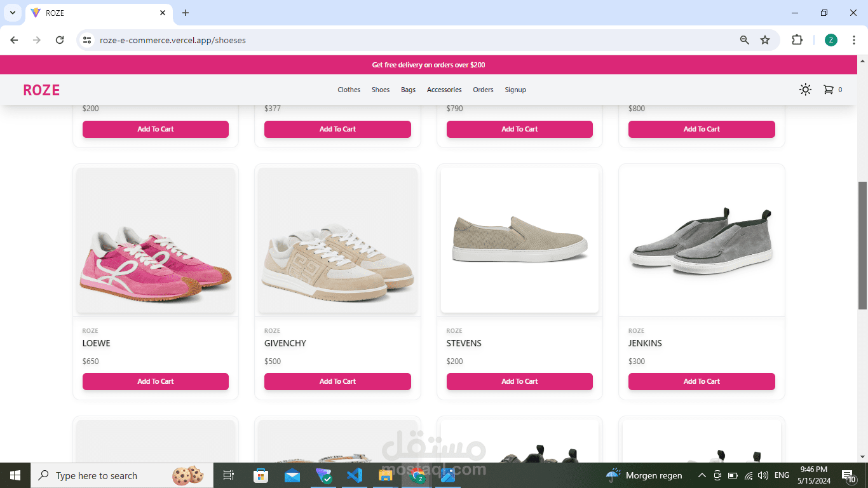The width and height of the screenshot is (868, 488).
Task: Select the pink LOEWE sneaker image
Action: tap(156, 240)
